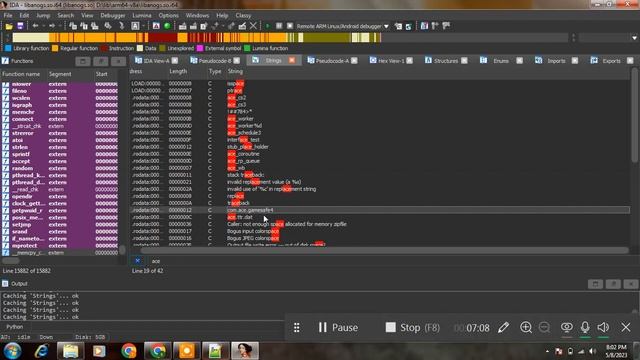Image resolution: width=640 pixels, height=360 pixels.
Task: Click the terminate process square icon
Action: click(x=290, y=26)
